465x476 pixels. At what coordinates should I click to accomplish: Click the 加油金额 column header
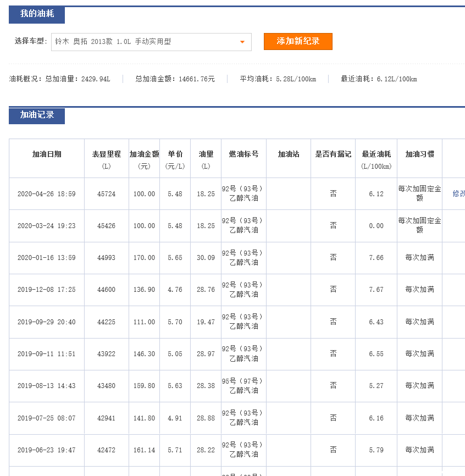144,154
